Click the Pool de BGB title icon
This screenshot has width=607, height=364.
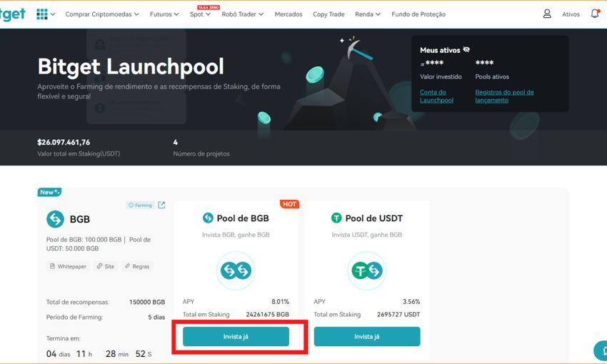[208, 218]
